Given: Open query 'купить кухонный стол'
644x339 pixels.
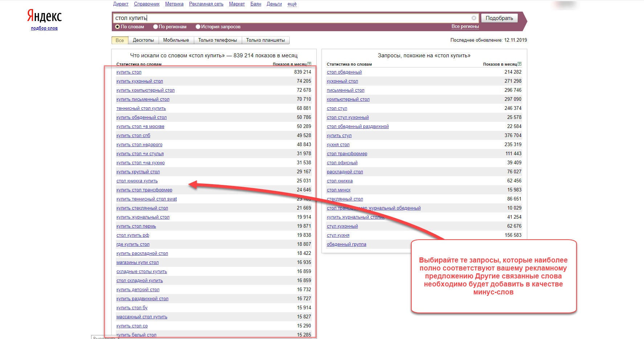Looking at the screenshot, I should click(140, 81).
